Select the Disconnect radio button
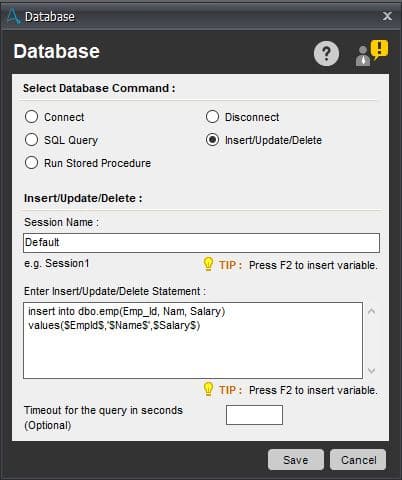This screenshot has height=480, width=402. click(x=212, y=117)
